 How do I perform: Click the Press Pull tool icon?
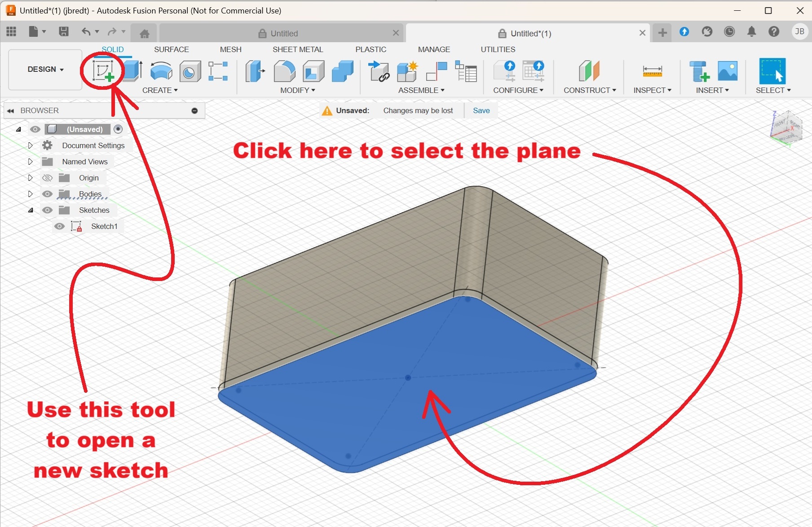point(255,71)
